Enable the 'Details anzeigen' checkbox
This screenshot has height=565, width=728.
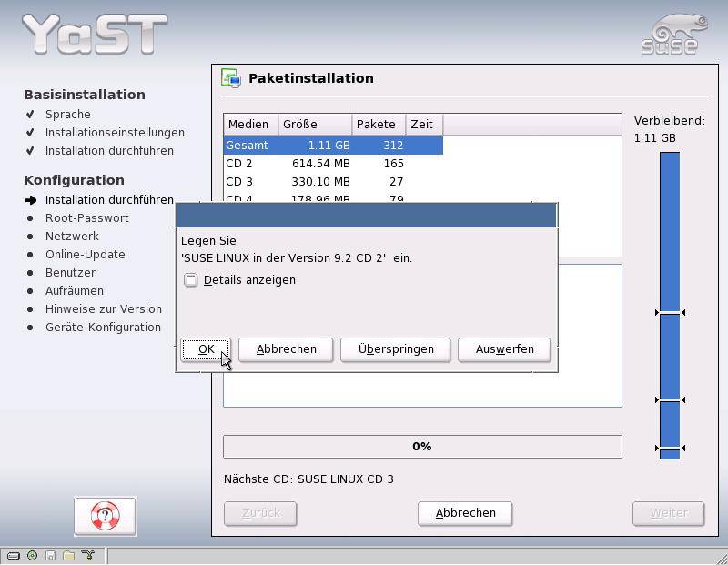click(x=191, y=280)
